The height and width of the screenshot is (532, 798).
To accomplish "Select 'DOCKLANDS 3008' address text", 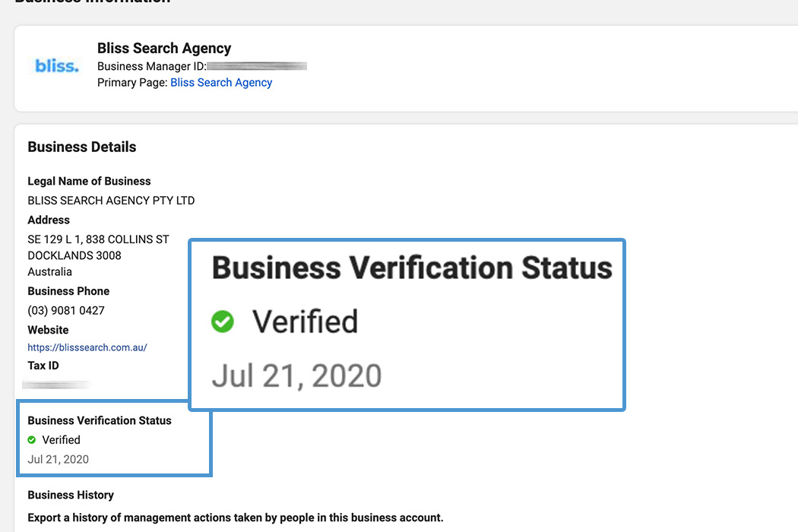I will (x=74, y=255).
